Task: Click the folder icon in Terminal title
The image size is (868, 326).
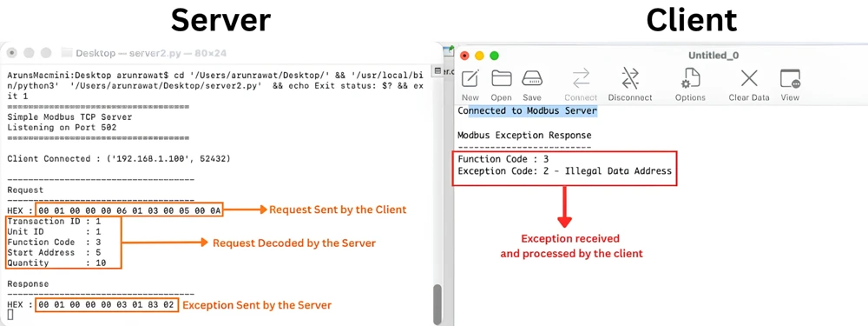Action: point(67,53)
